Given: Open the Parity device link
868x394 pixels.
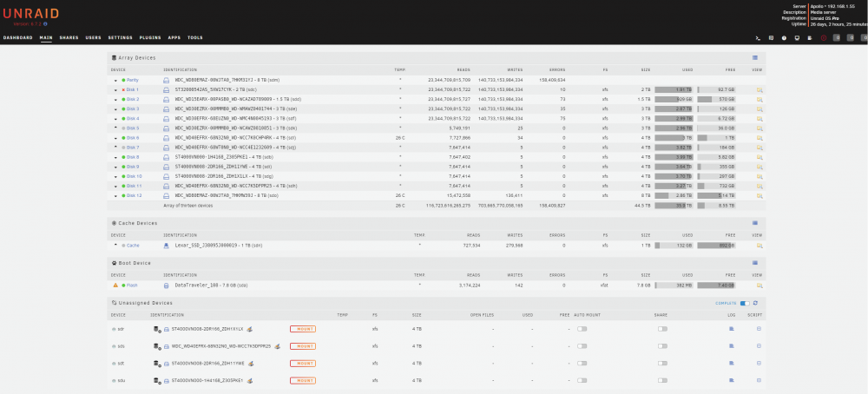Looking at the screenshot, I should [132, 80].
